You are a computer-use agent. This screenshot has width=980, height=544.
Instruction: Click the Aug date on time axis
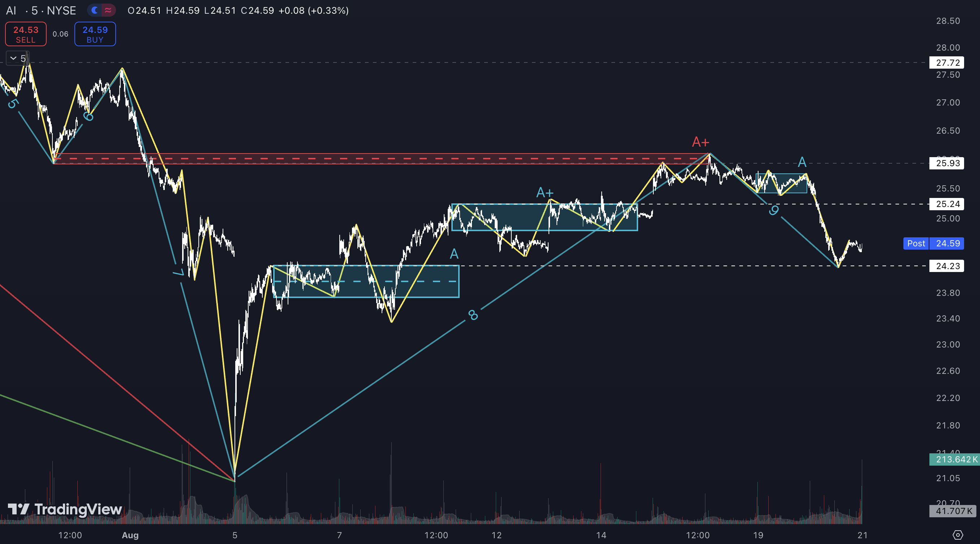tap(130, 535)
